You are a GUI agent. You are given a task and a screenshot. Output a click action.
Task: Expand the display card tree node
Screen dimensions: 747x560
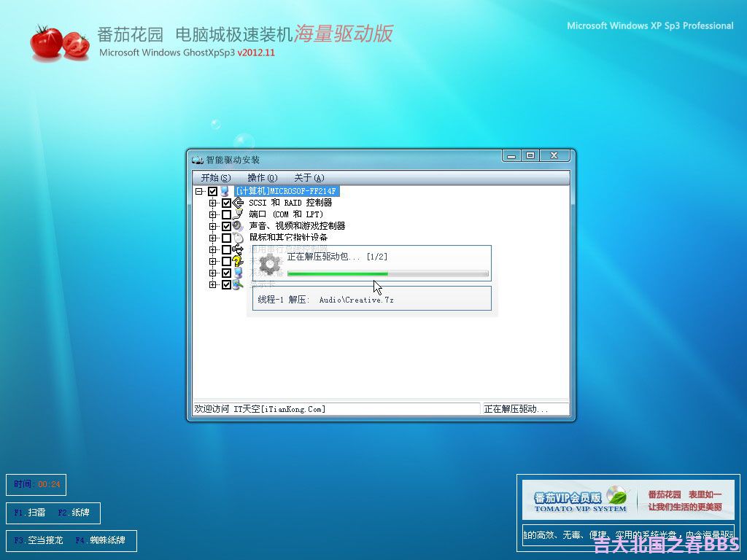click(212, 285)
